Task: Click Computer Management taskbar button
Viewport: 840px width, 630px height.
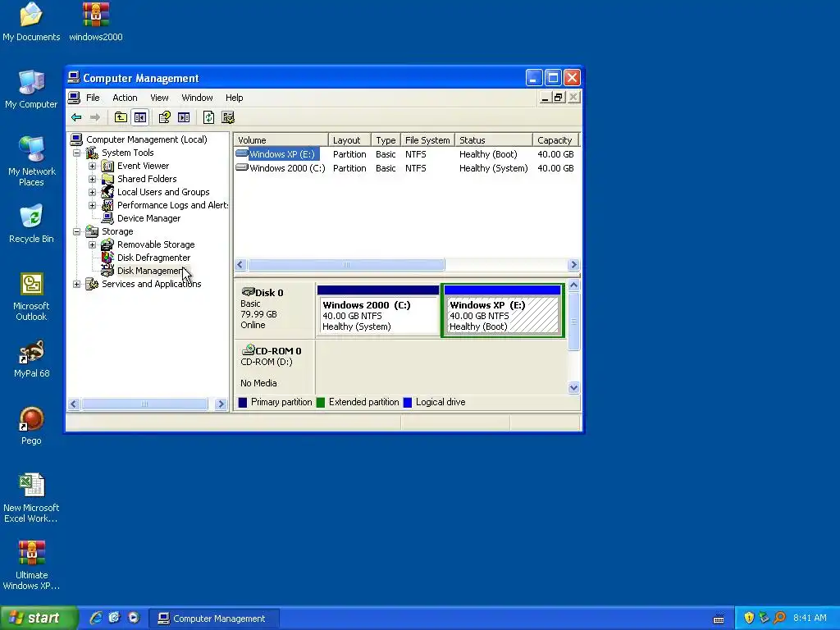Action: click(213, 619)
